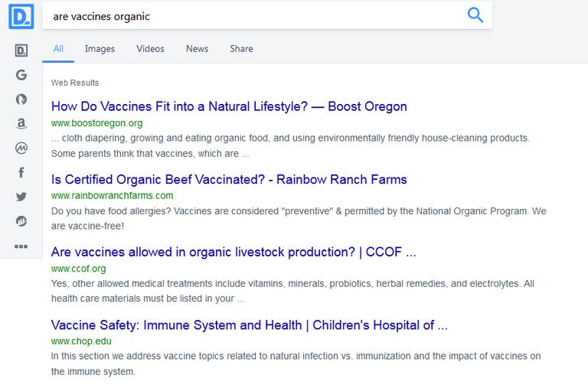This screenshot has width=588, height=388.
Task: Switch to the Images tab
Action: (x=100, y=49)
